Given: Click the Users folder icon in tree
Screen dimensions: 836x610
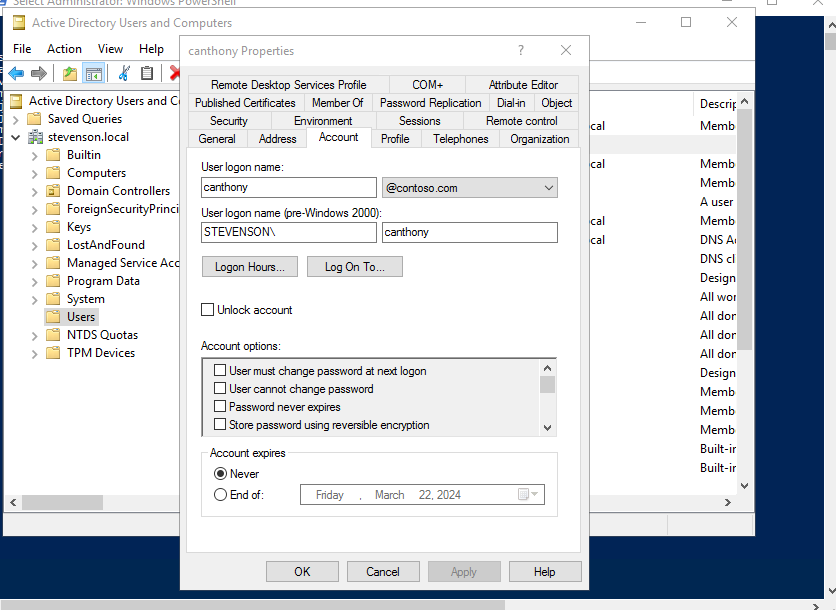Looking at the screenshot, I should point(53,317).
